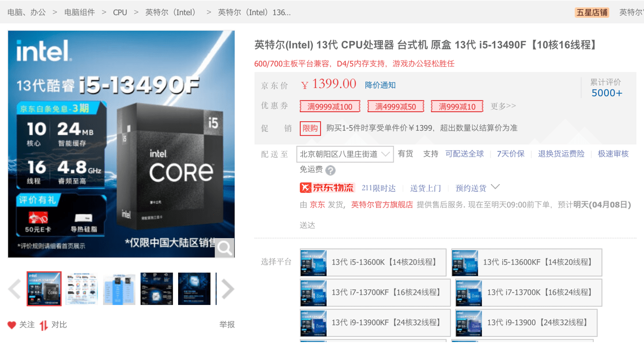Claim the 满999减10 coupon
This screenshot has height=343, width=644.
456,106
